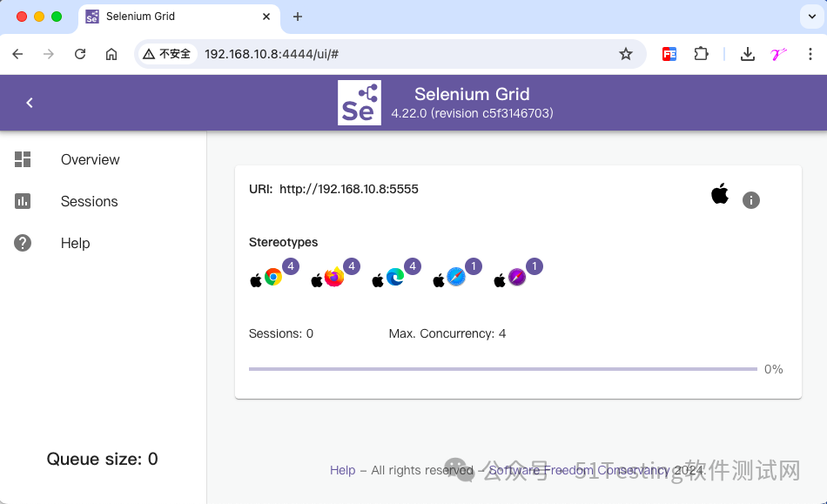The height and width of the screenshot is (504, 827).
Task: Open browser home page button
Action: [x=111, y=54]
